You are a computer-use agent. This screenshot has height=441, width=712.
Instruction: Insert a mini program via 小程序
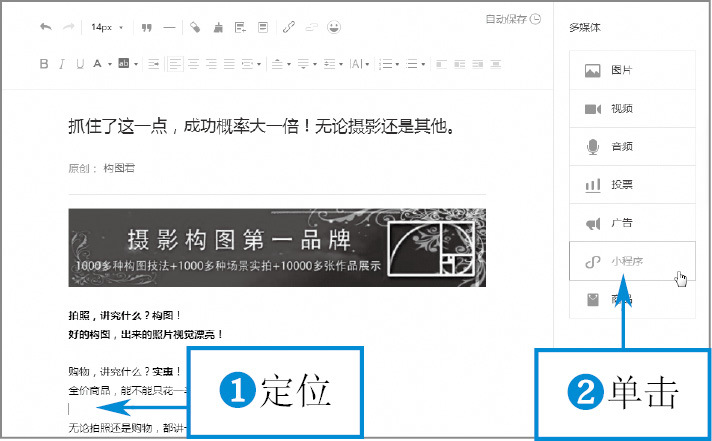(x=632, y=261)
